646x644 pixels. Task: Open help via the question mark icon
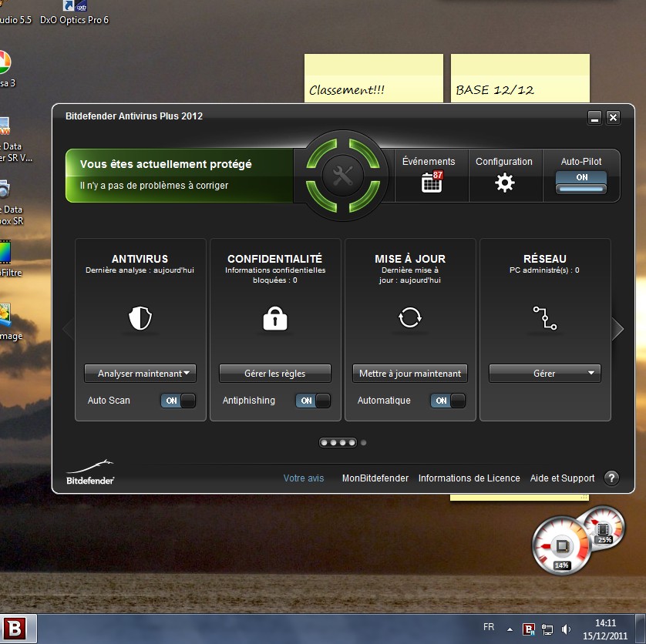(611, 478)
